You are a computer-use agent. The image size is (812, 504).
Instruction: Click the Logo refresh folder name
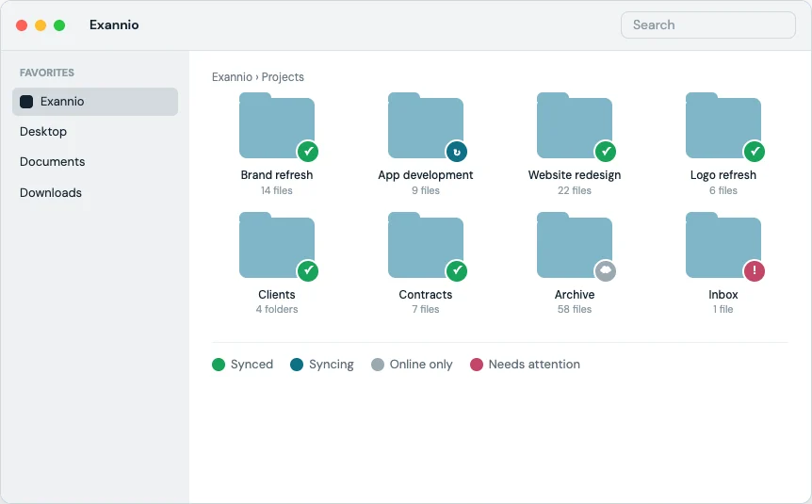(723, 175)
